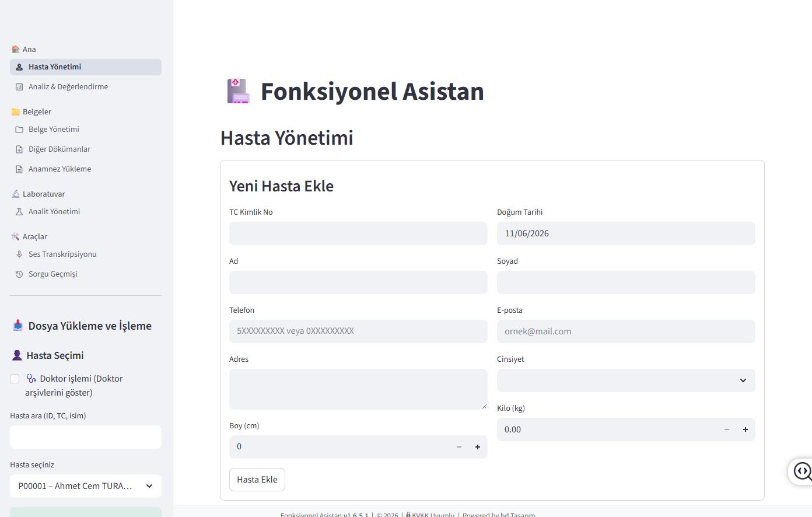
Task: Click the floating code inspector icon
Action: pos(802,471)
